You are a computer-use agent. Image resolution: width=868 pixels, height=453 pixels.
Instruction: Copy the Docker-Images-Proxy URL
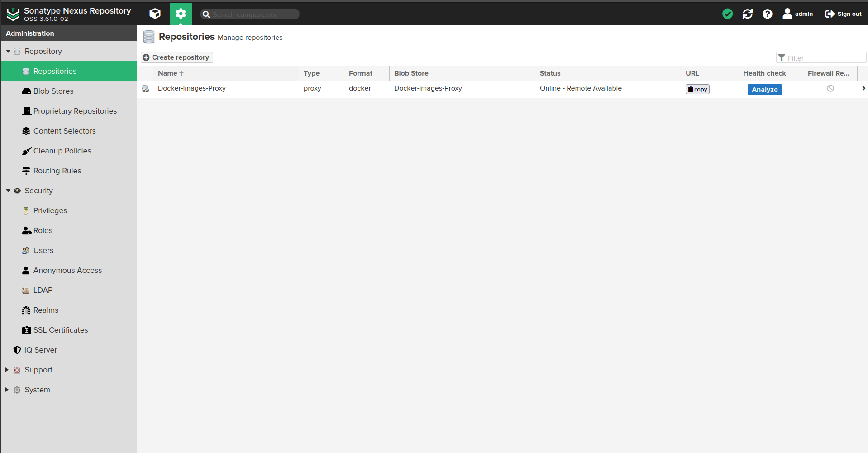[697, 89]
